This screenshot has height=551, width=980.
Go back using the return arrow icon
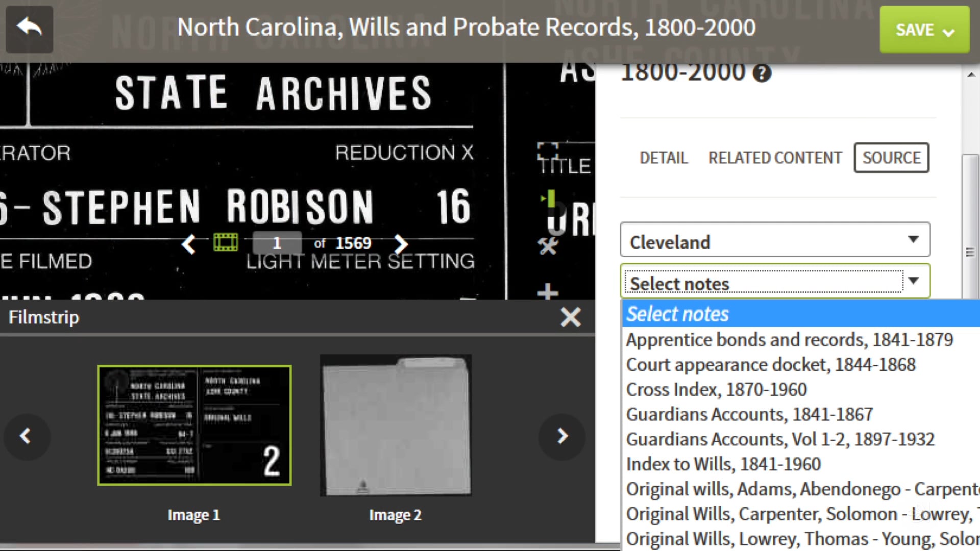pyautogui.click(x=29, y=29)
